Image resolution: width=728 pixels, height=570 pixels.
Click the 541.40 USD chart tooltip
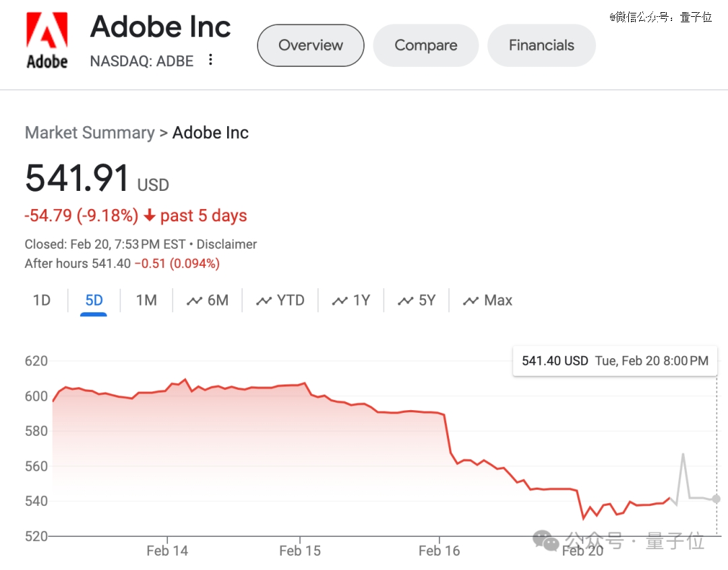click(x=615, y=361)
